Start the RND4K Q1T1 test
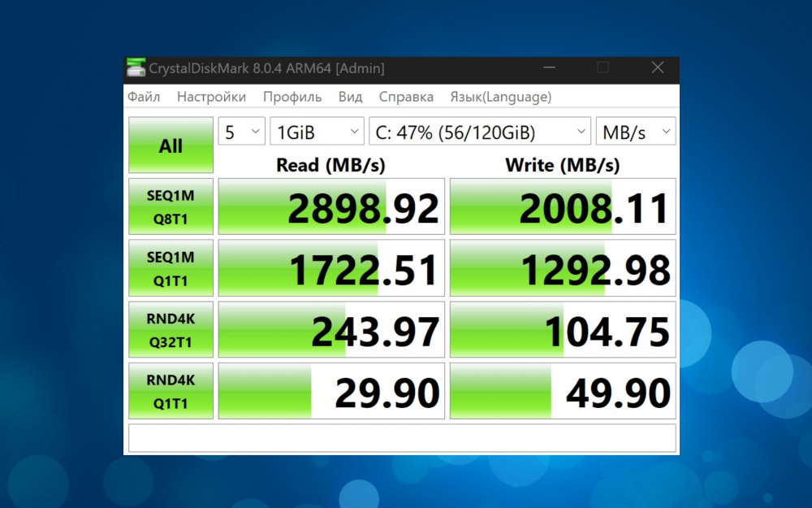Viewport: 812px width, 508px height. [171, 391]
